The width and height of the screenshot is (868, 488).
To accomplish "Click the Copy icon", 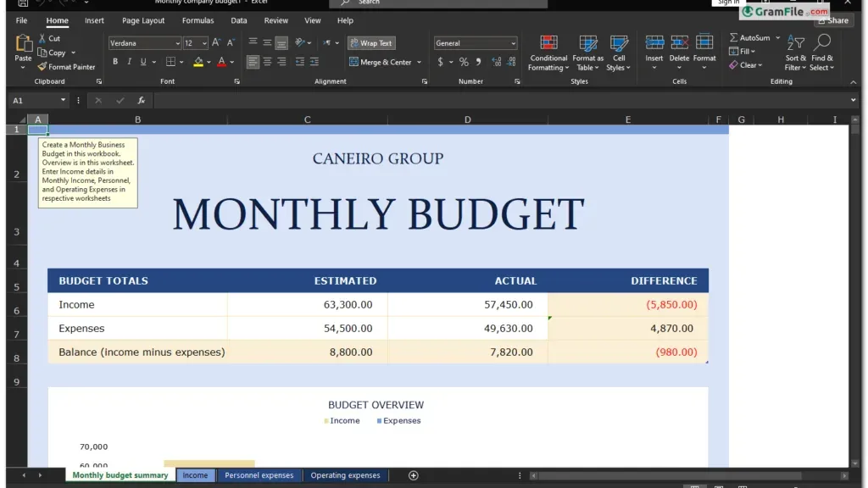I will 42,53.
